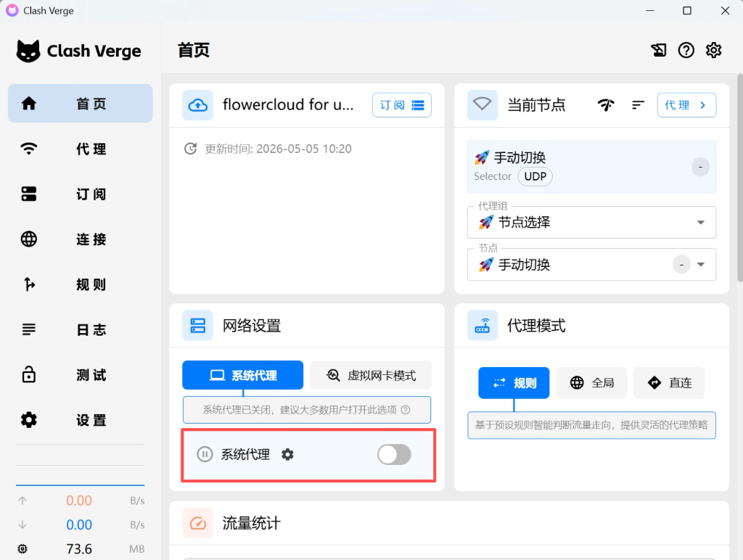The image size is (743, 560).
Task: Click the fork icon next to 规则
Action: pyautogui.click(x=29, y=284)
